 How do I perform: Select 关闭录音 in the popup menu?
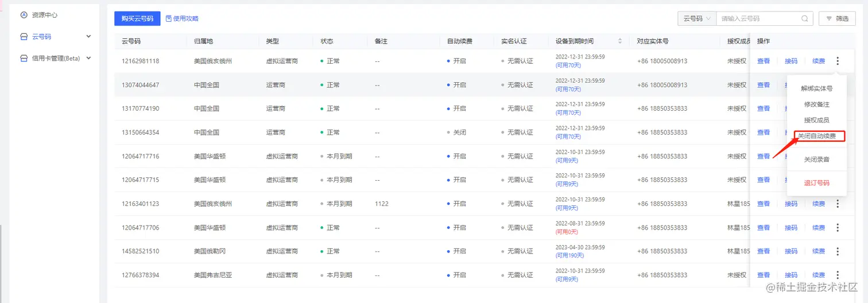(816, 160)
